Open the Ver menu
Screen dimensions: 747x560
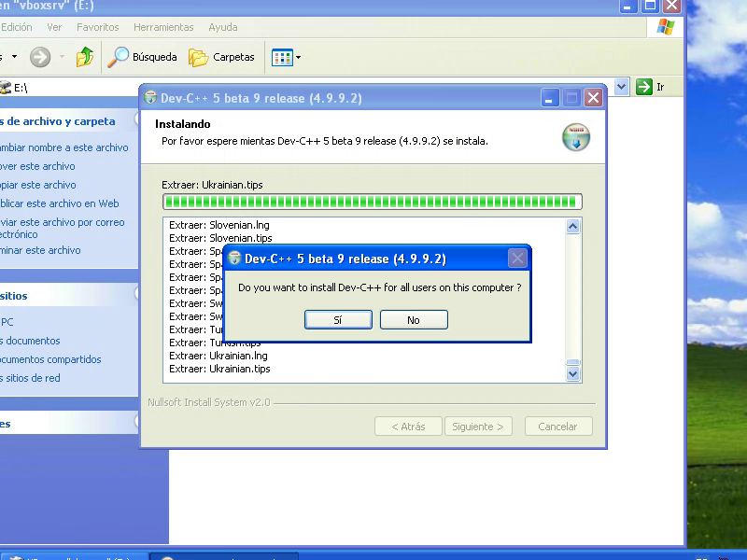click(54, 27)
